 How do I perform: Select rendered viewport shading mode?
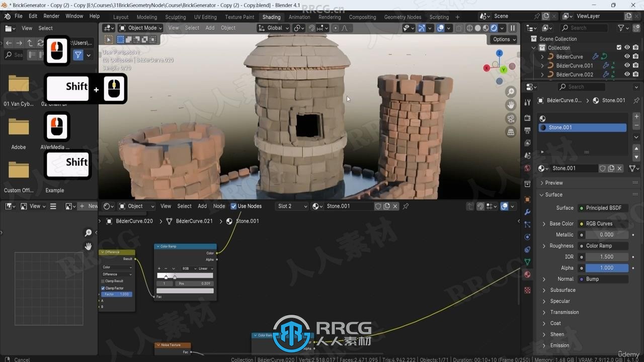[x=494, y=28]
